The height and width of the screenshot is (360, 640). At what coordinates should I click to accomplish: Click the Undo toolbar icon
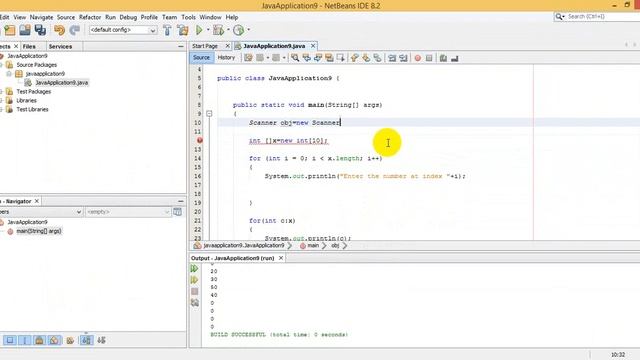coord(60,30)
